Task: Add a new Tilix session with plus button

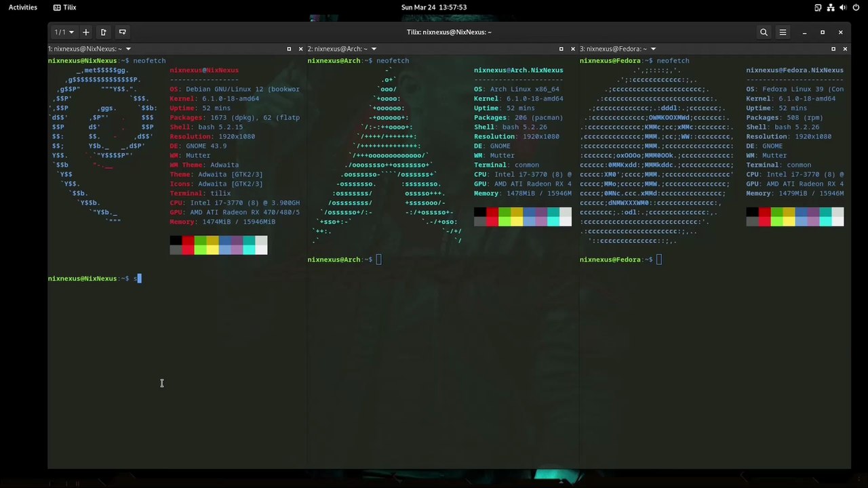Action: pos(85,32)
